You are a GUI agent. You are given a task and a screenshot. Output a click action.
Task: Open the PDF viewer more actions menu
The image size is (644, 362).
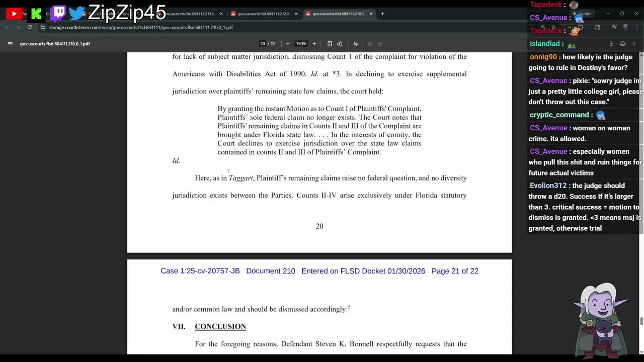(x=634, y=44)
